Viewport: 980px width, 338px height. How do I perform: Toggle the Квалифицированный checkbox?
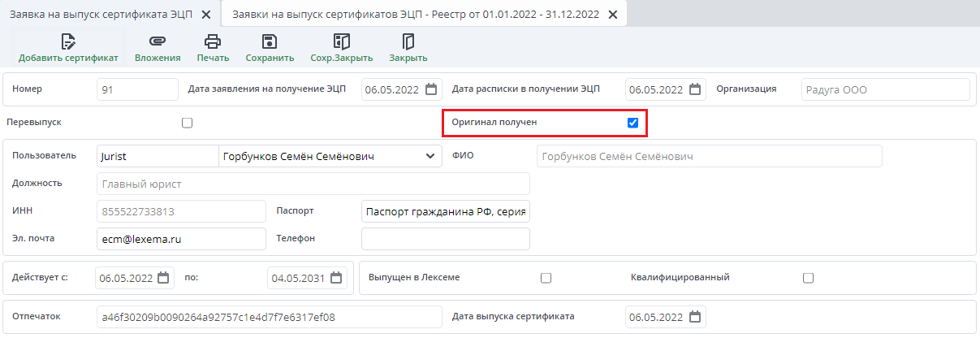808,278
